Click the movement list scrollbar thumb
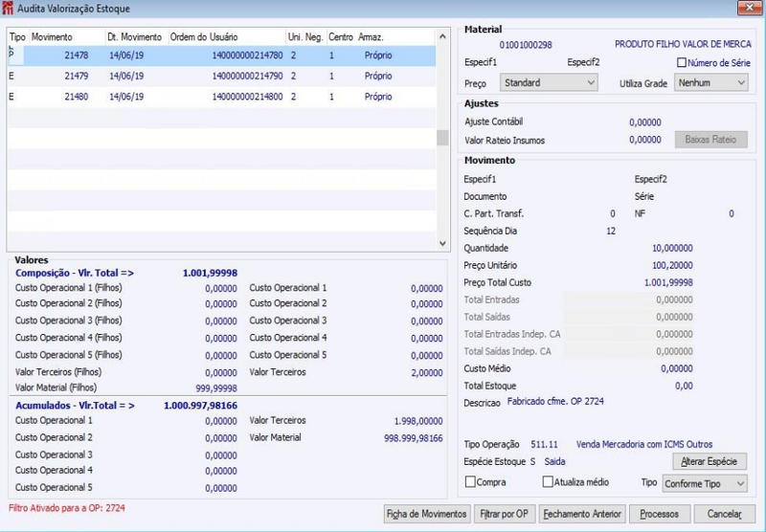Viewport: 766px width, 532px height. (x=442, y=138)
